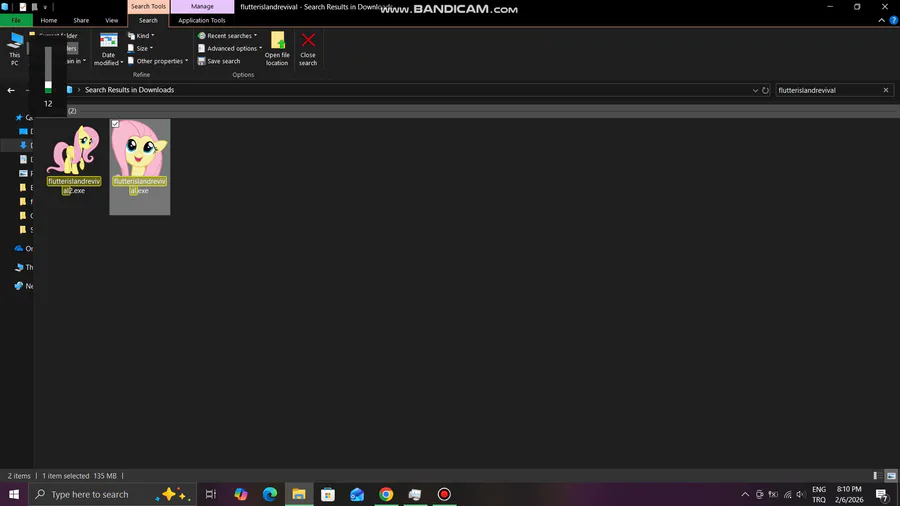Viewport: 900px width, 506px height.
Task: Open the address bar history dropdown
Action: tap(755, 91)
